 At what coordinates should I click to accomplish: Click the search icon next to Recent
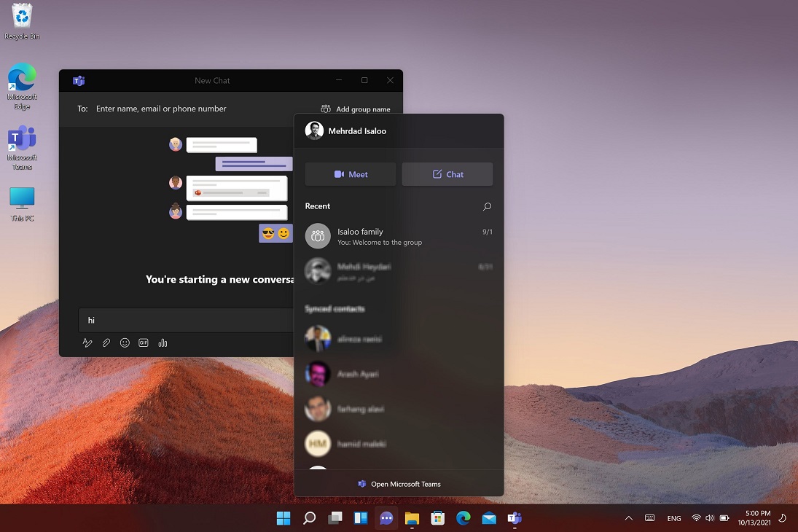pyautogui.click(x=487, y=206)
